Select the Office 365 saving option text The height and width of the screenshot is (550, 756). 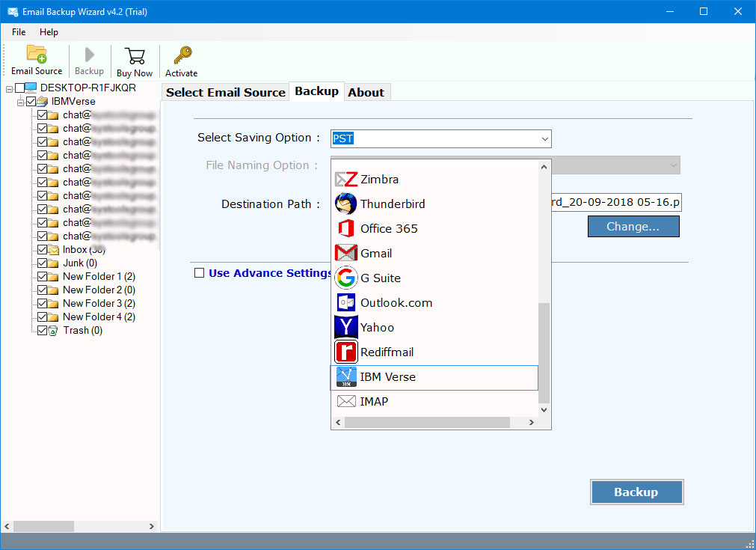coord(389,229)
